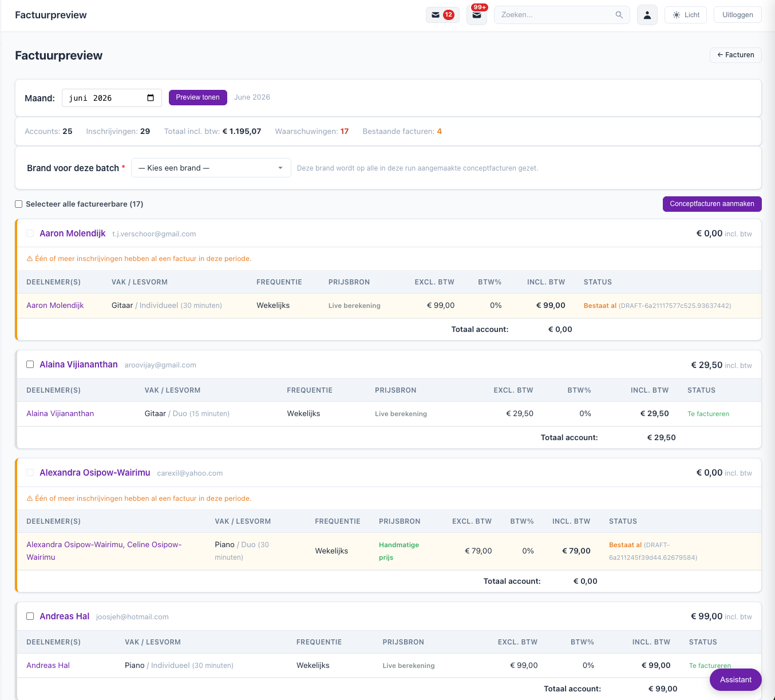Viewport: 775px width, 700px height.
Task: Click the disabled checkbox beside Alexandra Osipow-Wairimu
Action: [x=30, y=473]
